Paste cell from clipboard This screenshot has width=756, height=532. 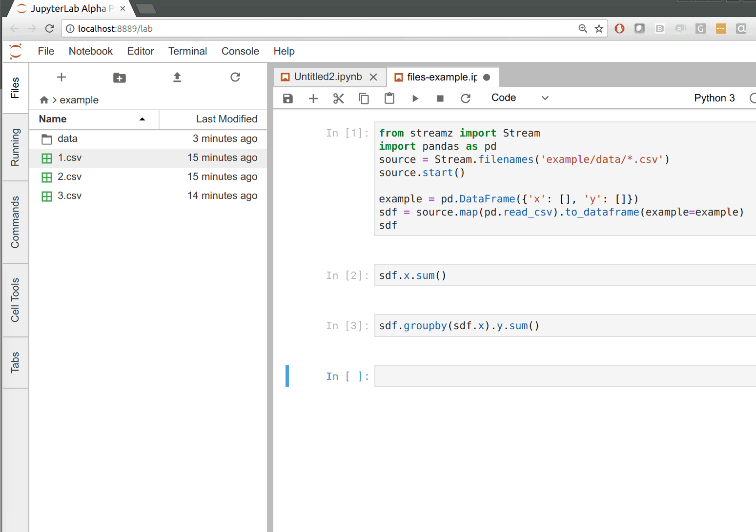click(x=389, y=99)
